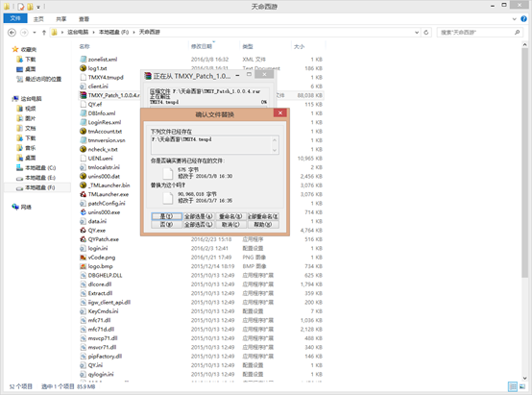
Task: Click the search magnifier icon
Action: coord(517,33)
